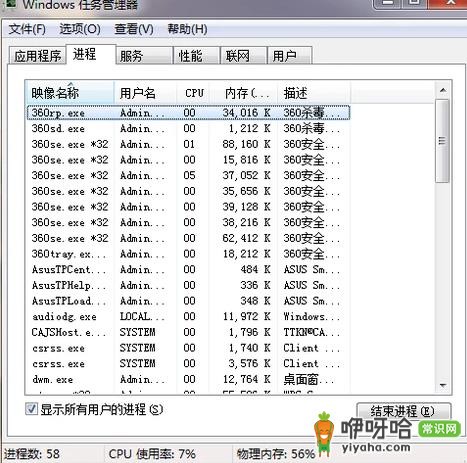This screenshot has width=467, height=463.
Task: Open the 帮助(H) menu
Action: (x=187, y=29)
